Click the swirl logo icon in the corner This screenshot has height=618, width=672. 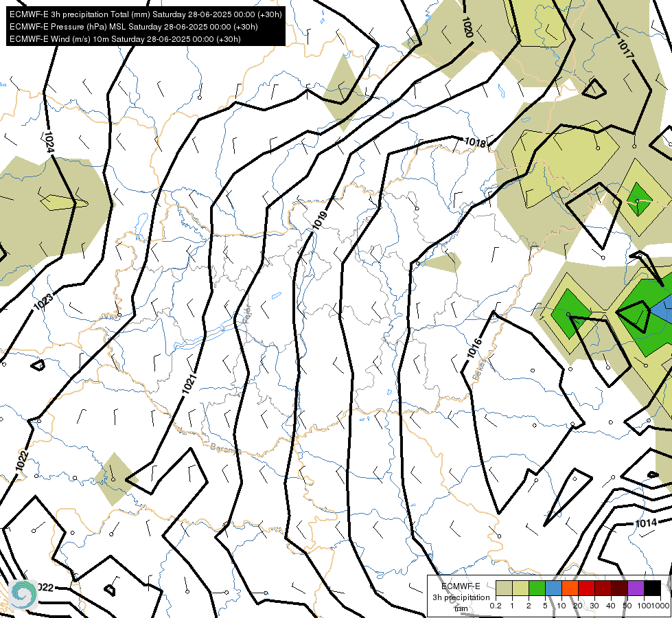coord(23,595)
